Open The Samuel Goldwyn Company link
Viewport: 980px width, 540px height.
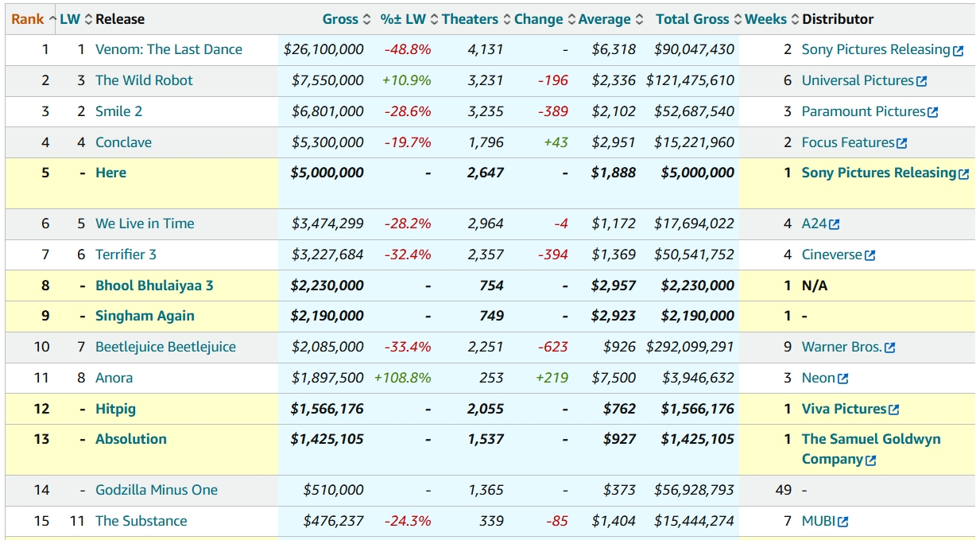[x=871, y=449]
